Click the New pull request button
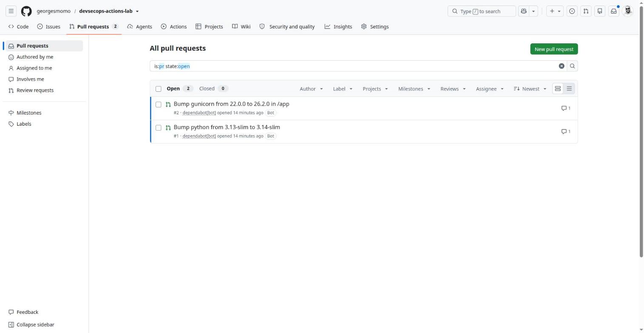This screenshot has width=644, height=333. coord(554,49)
